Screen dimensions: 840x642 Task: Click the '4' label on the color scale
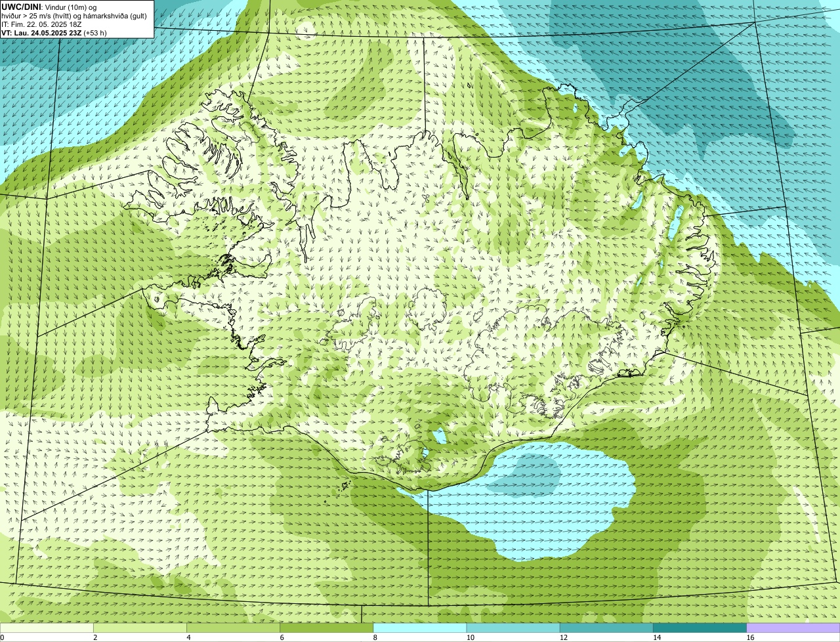tap(188, 637)
